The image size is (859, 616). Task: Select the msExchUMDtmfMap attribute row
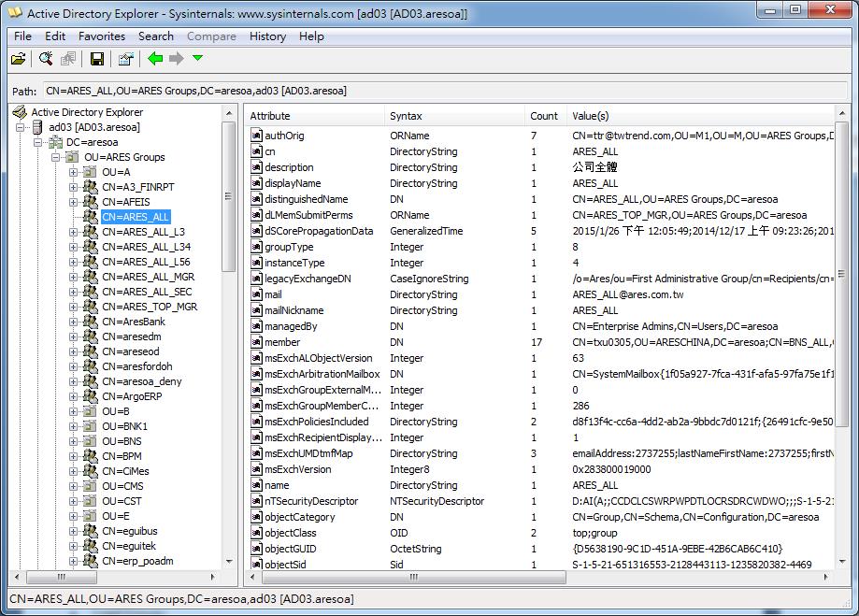pos(541,453)
